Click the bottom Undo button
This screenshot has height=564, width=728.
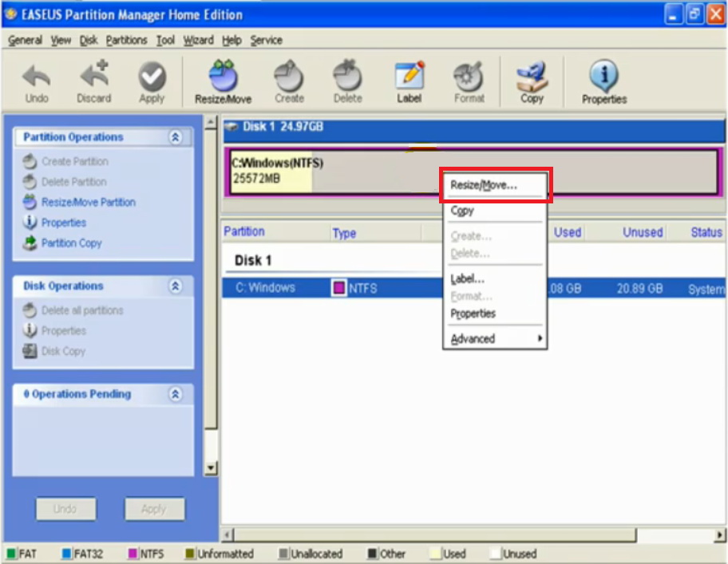click(x=66, y=509)
